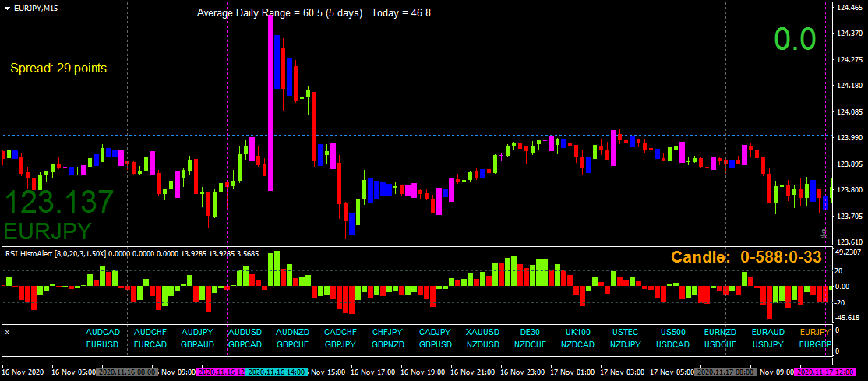Load the NZDUSD symbol

483,344
